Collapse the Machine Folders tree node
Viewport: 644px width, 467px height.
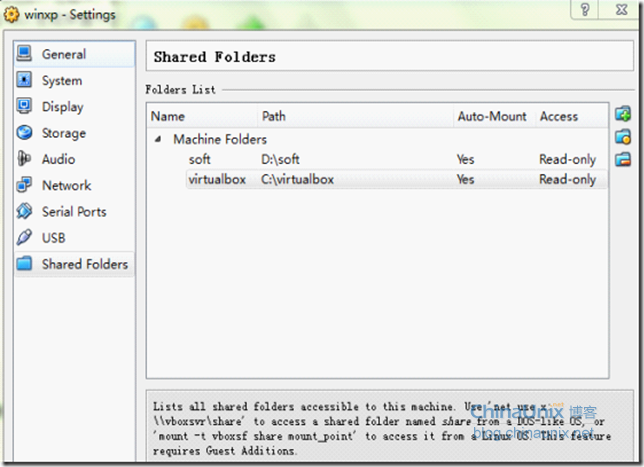click(158, 140)
